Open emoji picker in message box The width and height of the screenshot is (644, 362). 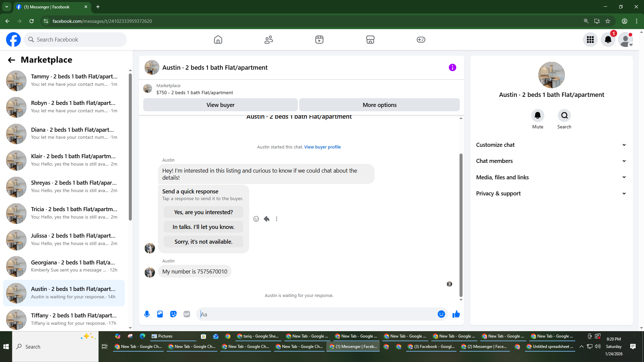[x=441, y=314]
